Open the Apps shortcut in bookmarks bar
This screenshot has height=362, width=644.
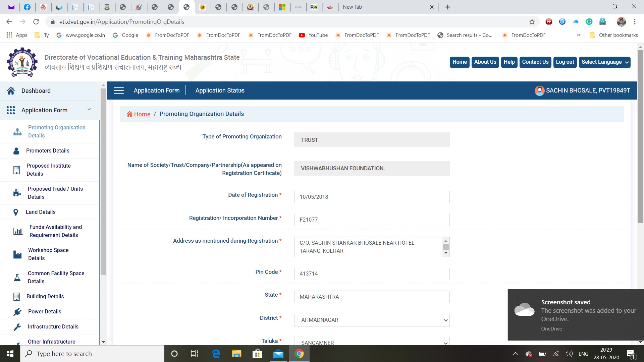[17, 35]
